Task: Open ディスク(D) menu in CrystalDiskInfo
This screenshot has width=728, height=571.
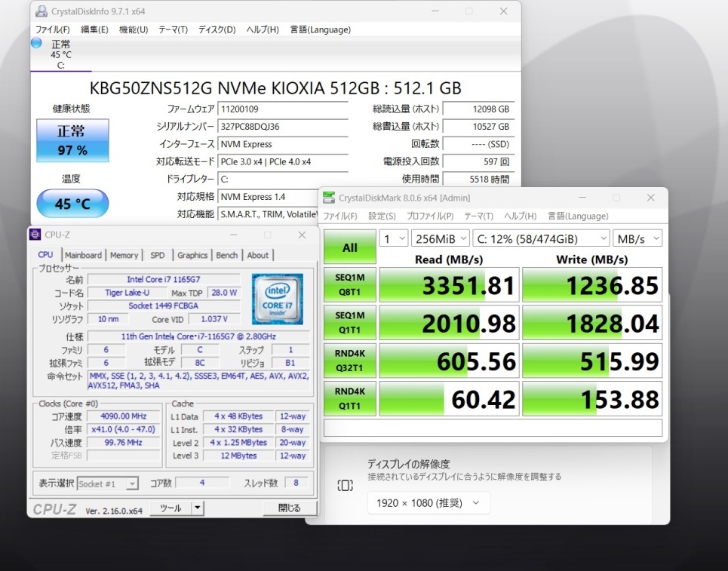Action: (x=217, y=29)
